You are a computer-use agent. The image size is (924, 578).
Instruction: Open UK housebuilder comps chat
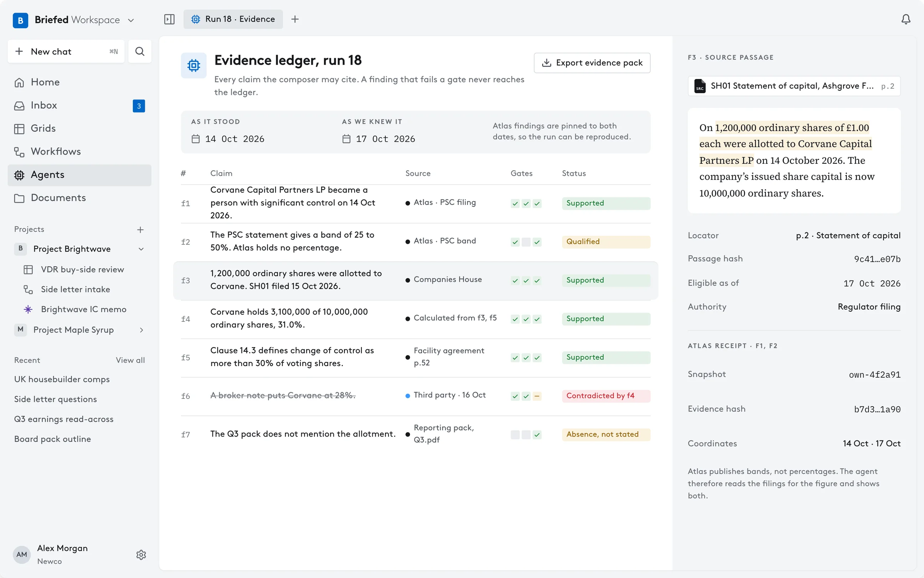pos(62,379)
